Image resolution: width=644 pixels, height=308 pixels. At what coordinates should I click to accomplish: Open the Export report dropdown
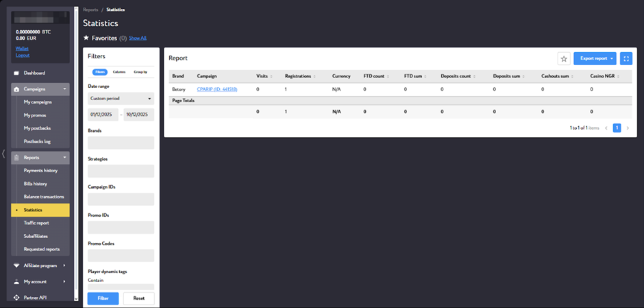[595, 59]
